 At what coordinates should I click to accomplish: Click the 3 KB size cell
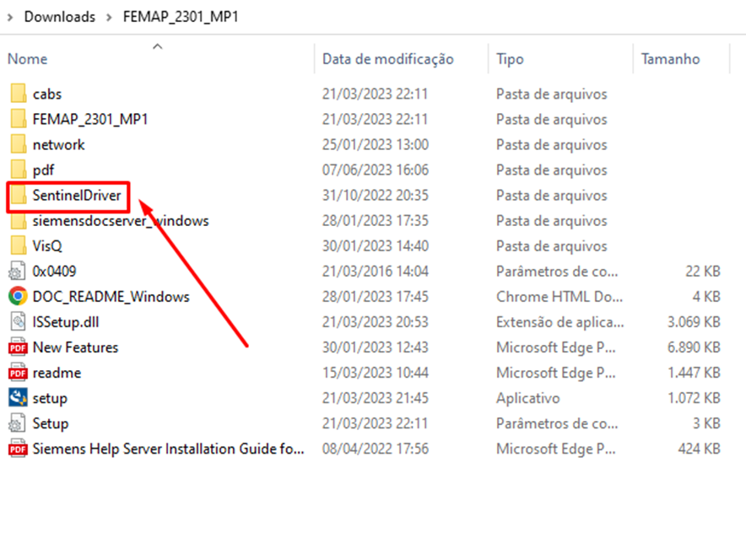click(706, 423)
